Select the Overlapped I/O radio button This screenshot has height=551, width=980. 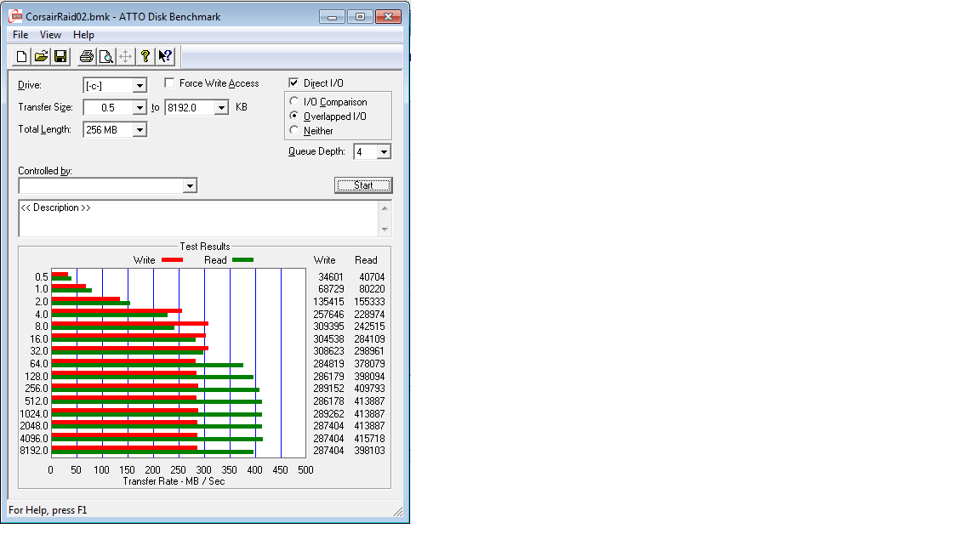[293, 116]
